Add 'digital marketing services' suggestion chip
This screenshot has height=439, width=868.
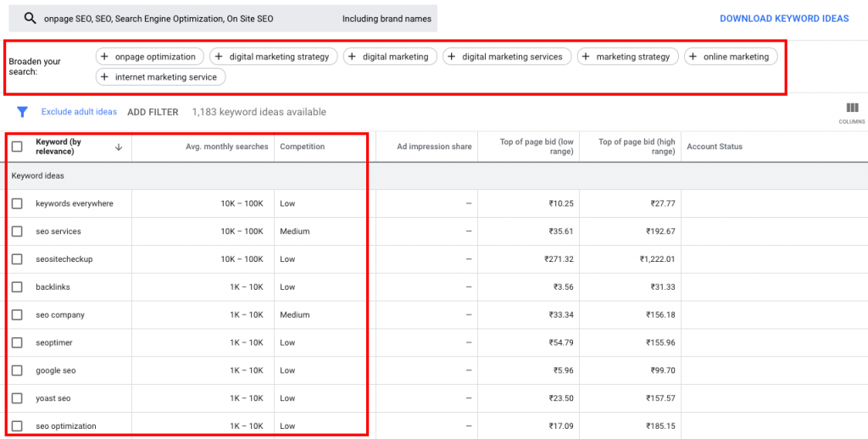504,57
